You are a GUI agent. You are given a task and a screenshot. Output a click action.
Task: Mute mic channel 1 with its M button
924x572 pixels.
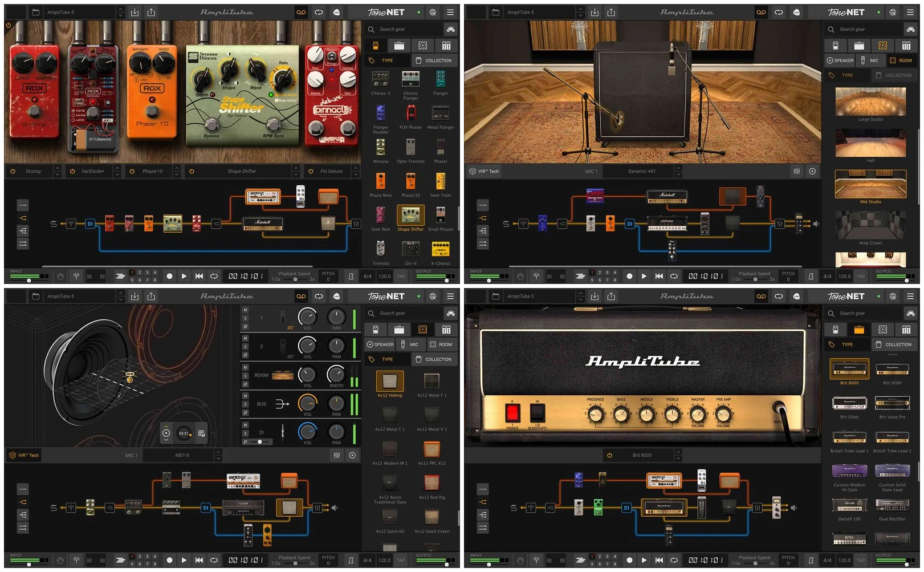click(245, 310)
